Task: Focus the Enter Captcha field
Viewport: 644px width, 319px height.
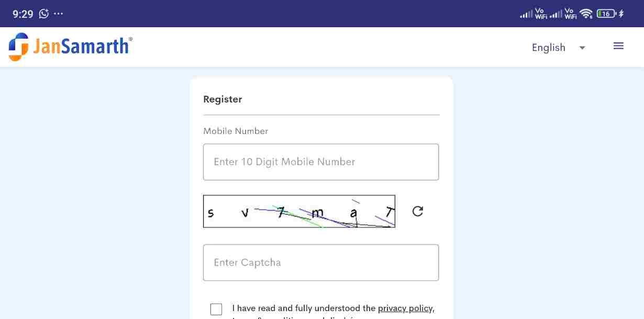Action: [x=321, y=263]
